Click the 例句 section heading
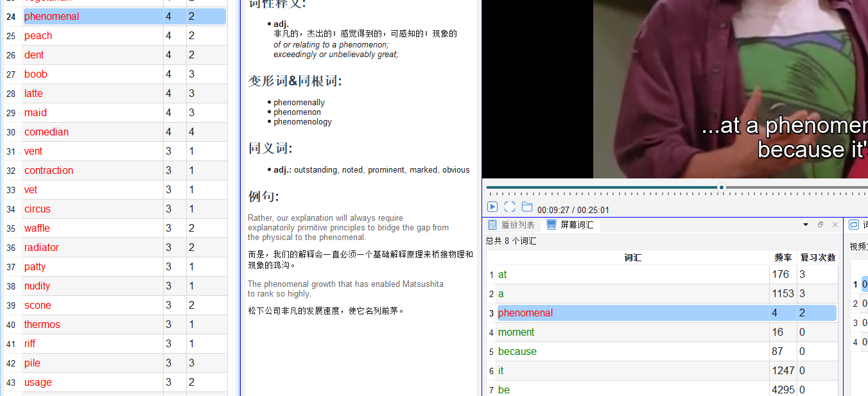The width and height of the screenshot is (868, 396). (x=263, y=196)
